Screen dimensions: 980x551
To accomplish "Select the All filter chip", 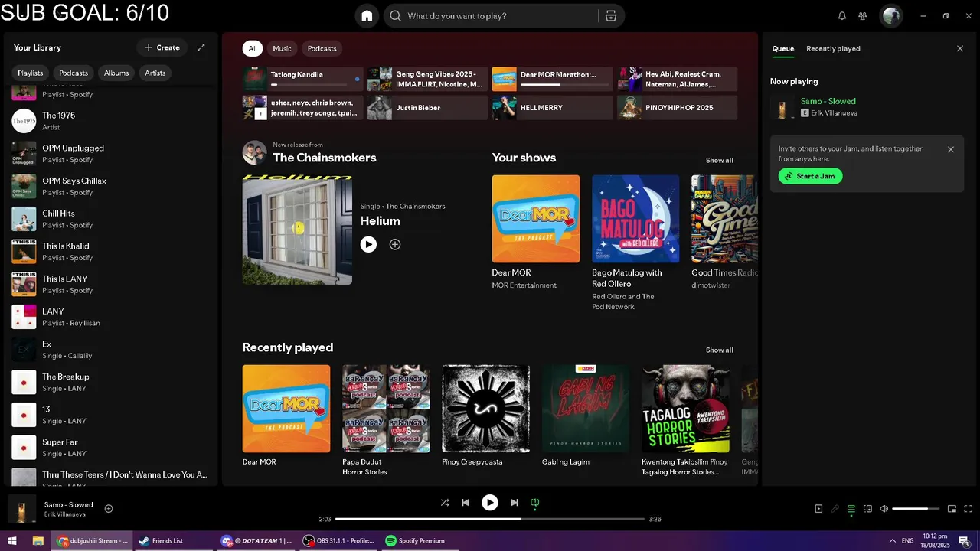I will 253,48.
